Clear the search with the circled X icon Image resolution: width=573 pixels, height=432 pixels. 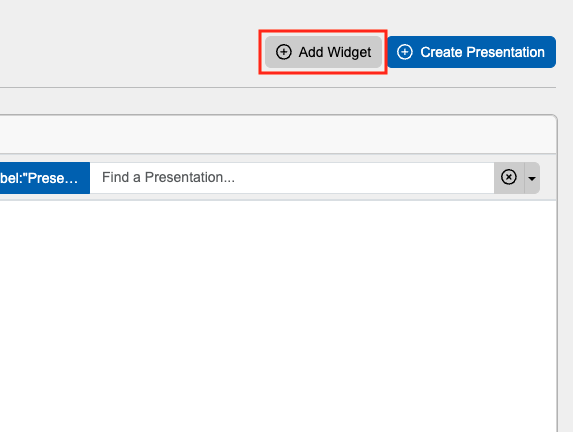509,177
